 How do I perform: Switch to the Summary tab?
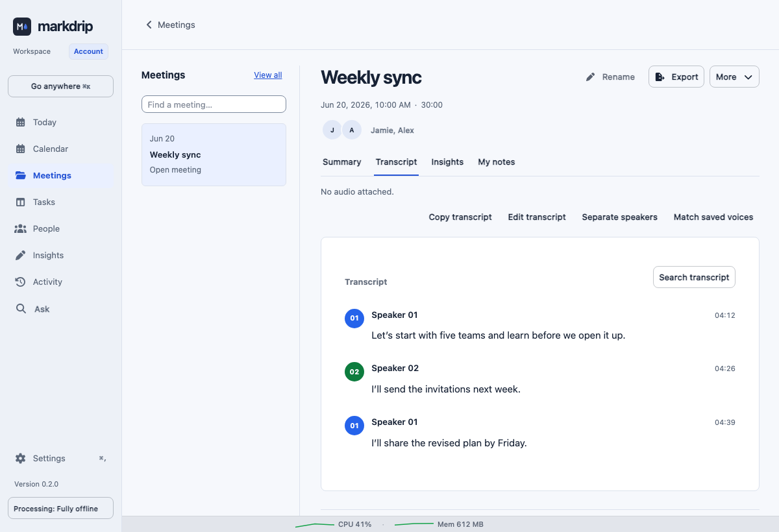(x=341, y=162)
